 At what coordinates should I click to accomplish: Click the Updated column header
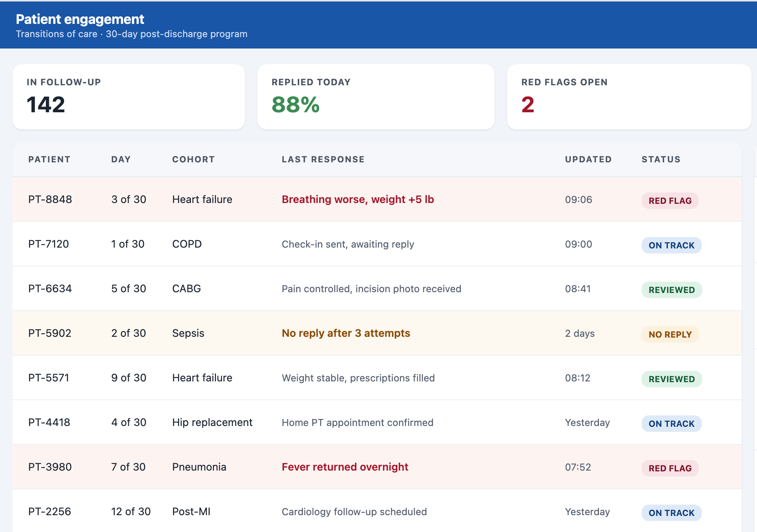[x=588, y=160]
